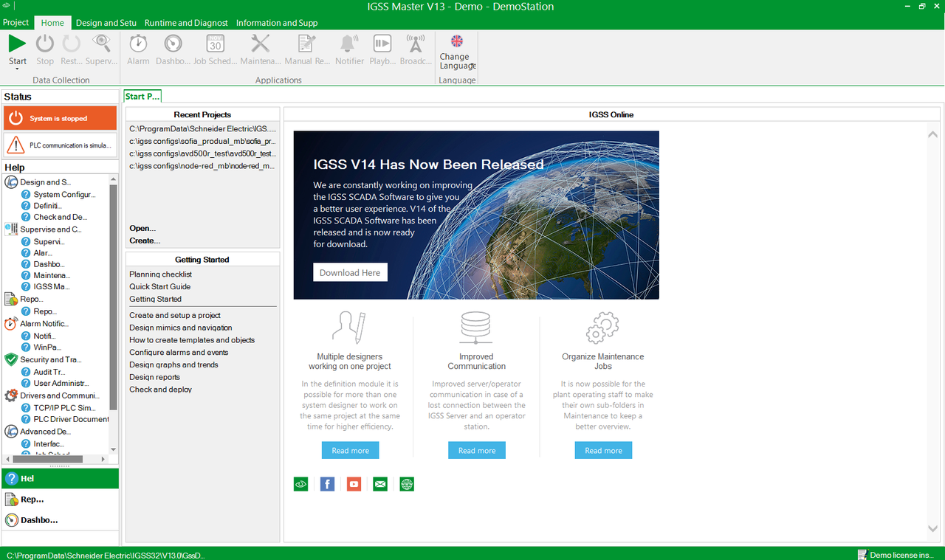Open the Broadcast antenna icon
This screenshot has width=945, height=560.
(416, 44)
